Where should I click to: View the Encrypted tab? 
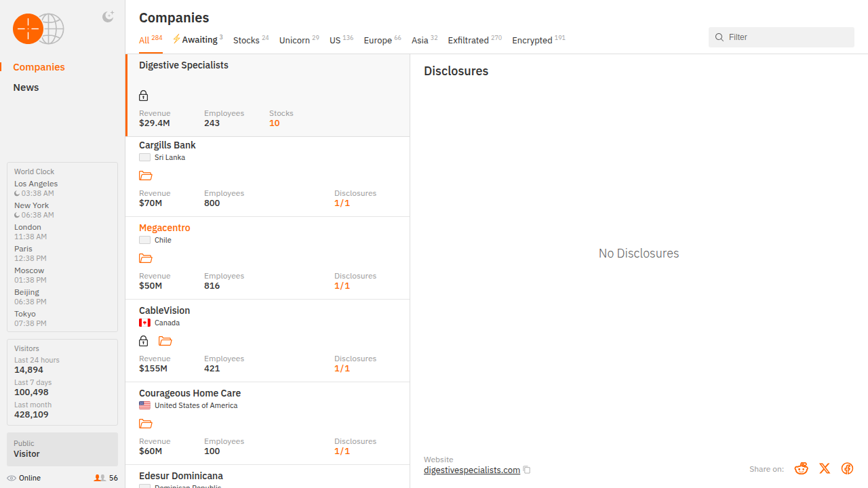pos(538,40)
